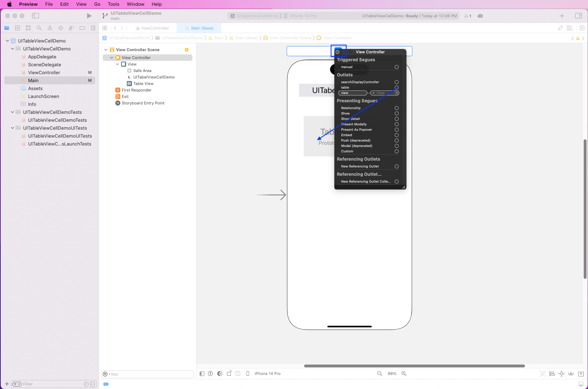Expand the UITableViewCellDemoTests group
The height and width of the screenshot is (389, 588).
(x=12, y=112)
